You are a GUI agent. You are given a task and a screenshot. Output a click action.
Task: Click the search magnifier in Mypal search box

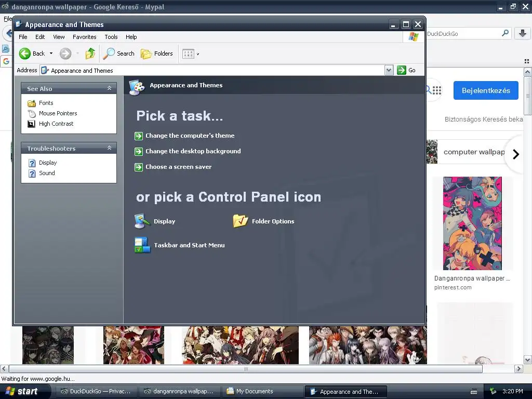click(505, 33)
